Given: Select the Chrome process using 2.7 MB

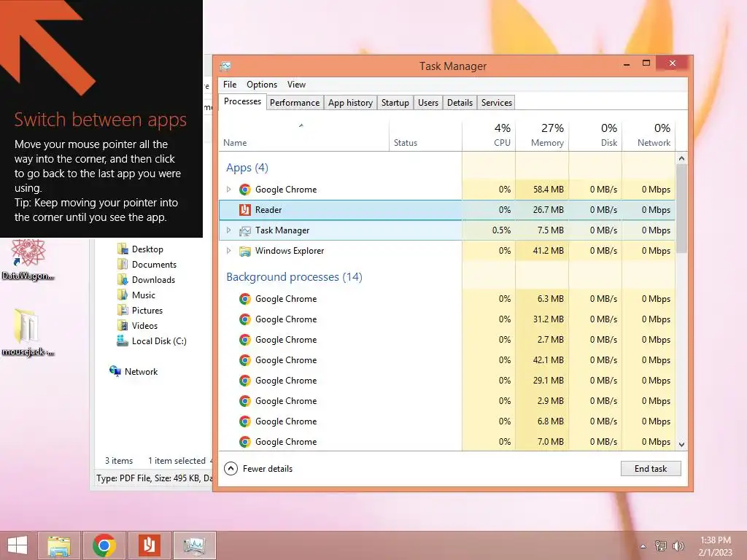Looking at the screenshot, I should pos(447,340).
